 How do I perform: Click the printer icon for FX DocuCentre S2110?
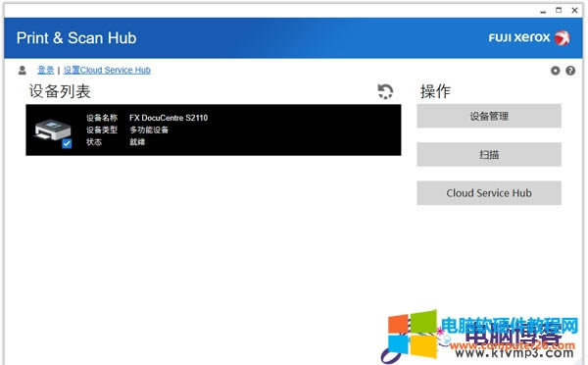[52, 130]
